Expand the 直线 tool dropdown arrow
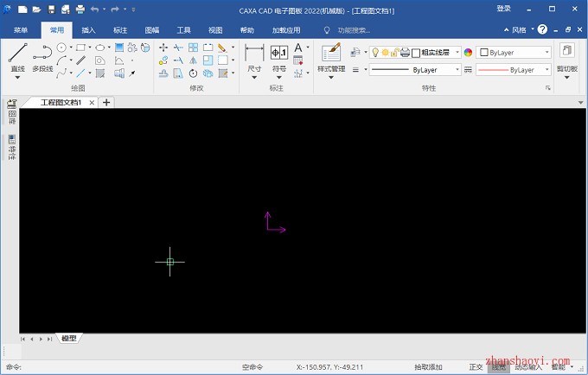Screen dimensions: 588x375 point(17,78)
